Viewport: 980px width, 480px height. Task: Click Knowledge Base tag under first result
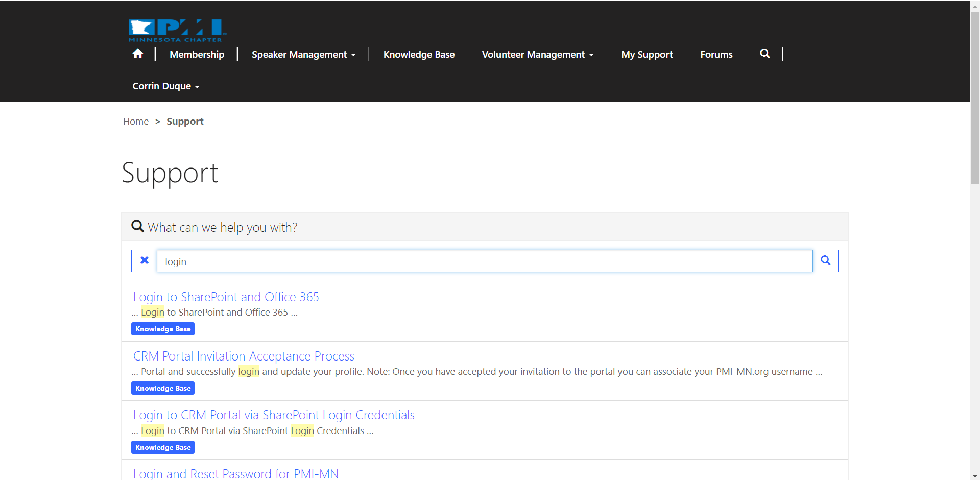(163, 329)
